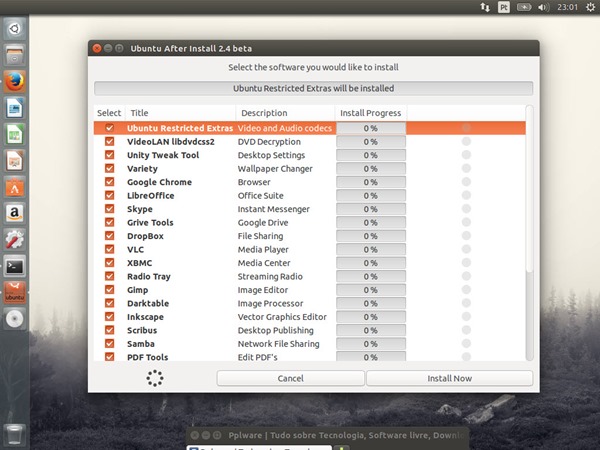The width and height of the screenshot is (600, 450).
Task: Launch Firefox from the launcher
Action: point(15,82)
